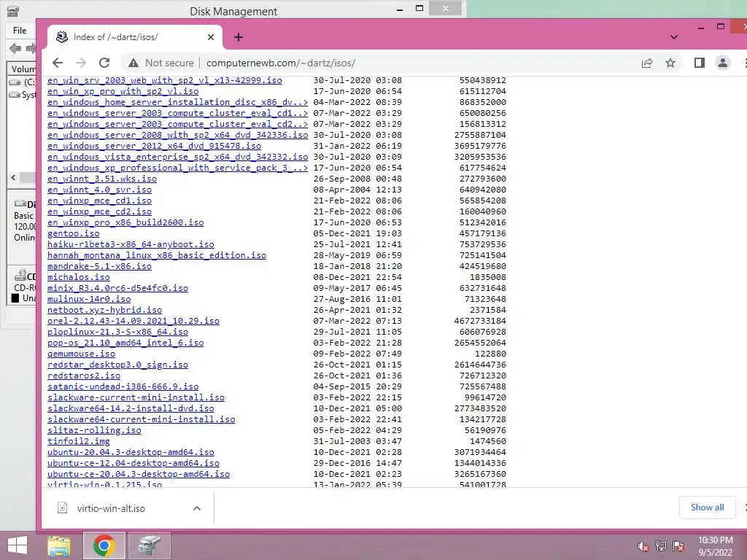This screenshot has height=560, width=747.
Task: Click file size 1835008 for michalos.iso
Action: point(488,277)
